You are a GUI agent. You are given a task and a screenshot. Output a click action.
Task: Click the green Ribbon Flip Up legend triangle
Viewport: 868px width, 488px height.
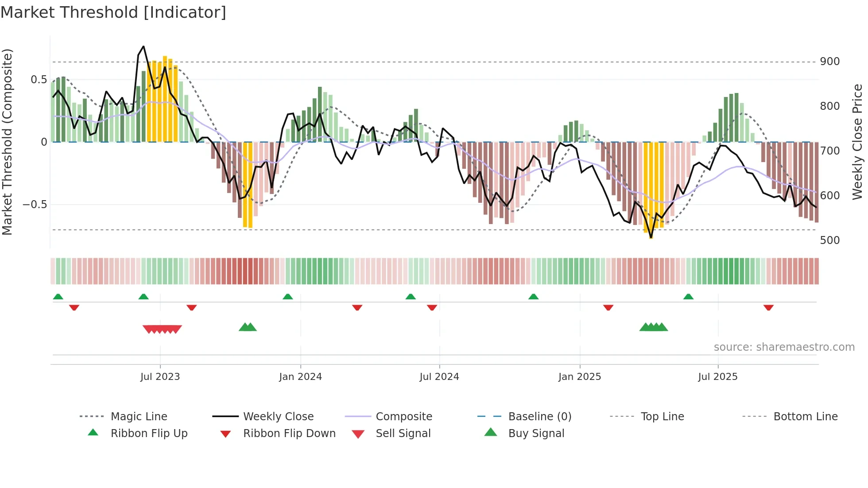pyautogui.click(x=93, y=433)
